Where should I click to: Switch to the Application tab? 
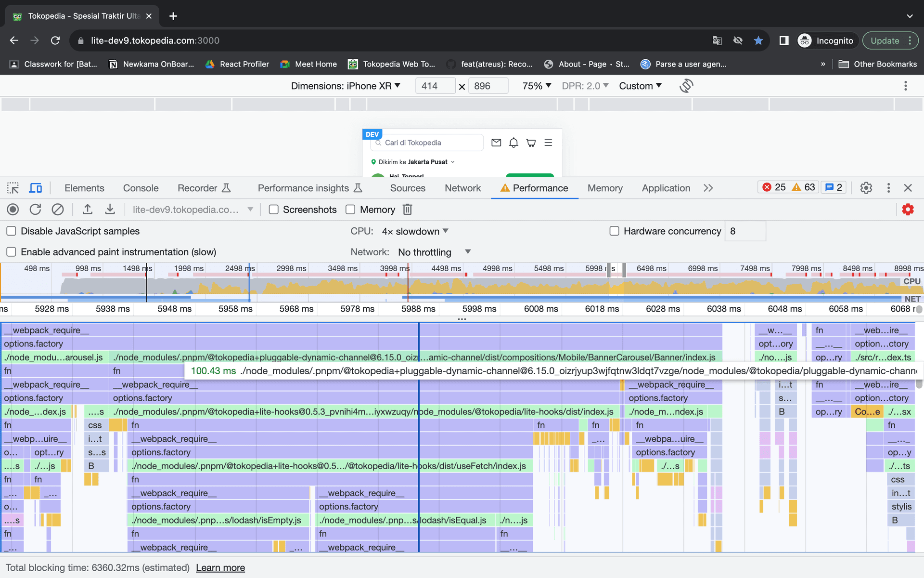click(666, 188)
